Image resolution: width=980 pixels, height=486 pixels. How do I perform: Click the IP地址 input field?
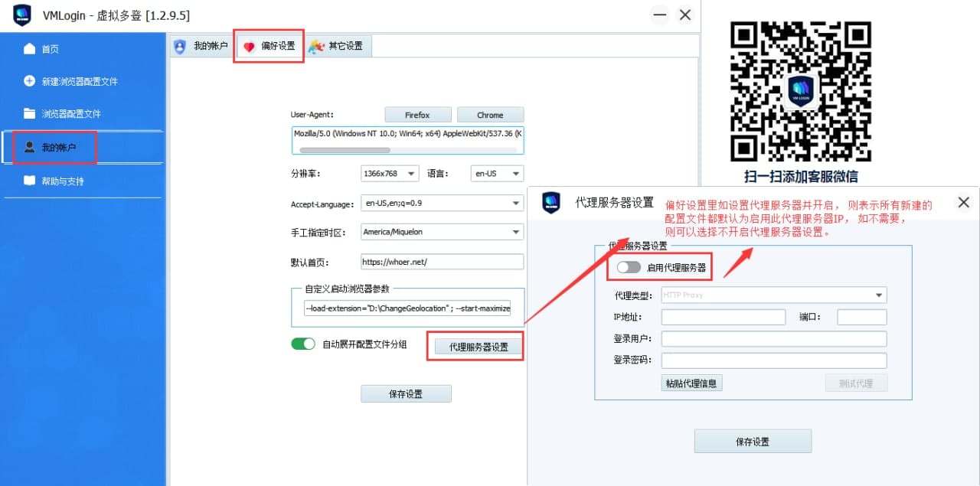(x=724, y=318)
